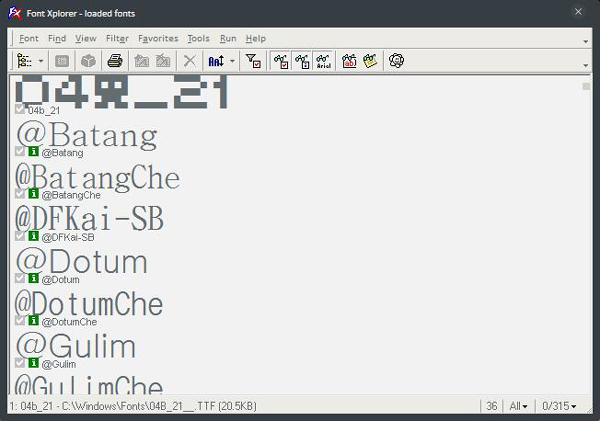Open the View menu
600x421 pixels.
86,39
